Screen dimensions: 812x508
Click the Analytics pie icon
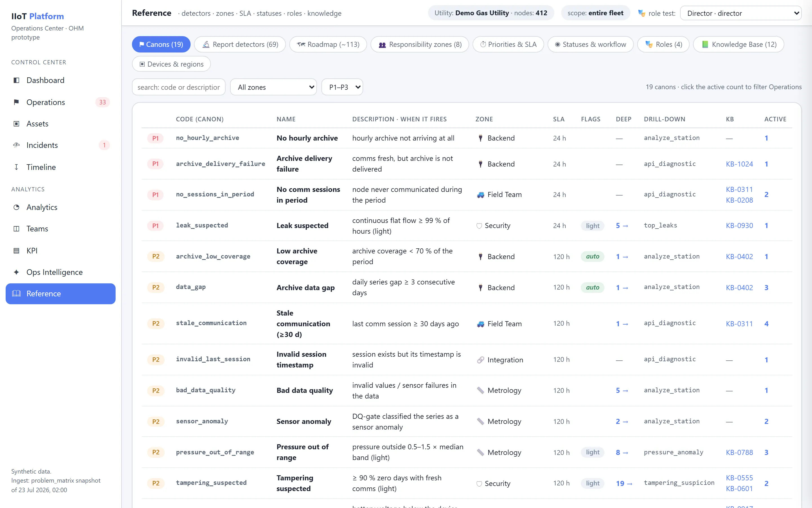pyautogui.click(x=16, y=207)
